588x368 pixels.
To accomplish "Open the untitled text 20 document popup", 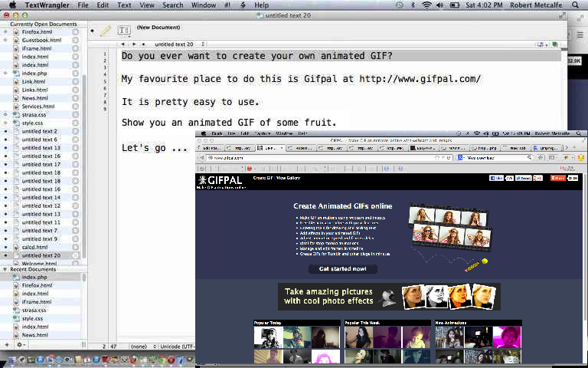I will tap(179, 44).
